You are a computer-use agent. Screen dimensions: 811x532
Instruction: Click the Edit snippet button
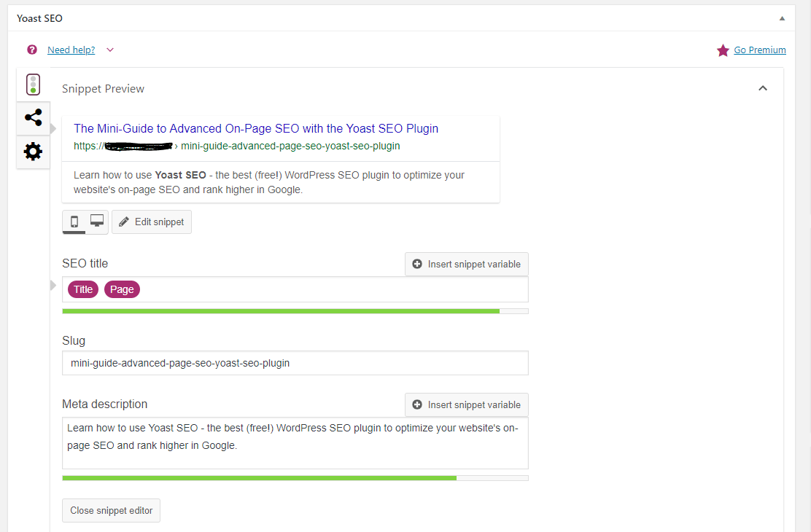(x=152, y=222)
